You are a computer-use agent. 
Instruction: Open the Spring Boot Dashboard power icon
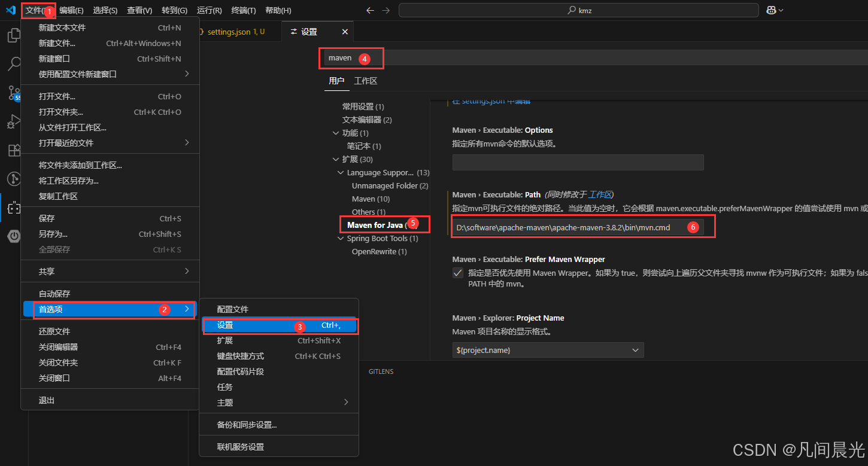(14, 236)
